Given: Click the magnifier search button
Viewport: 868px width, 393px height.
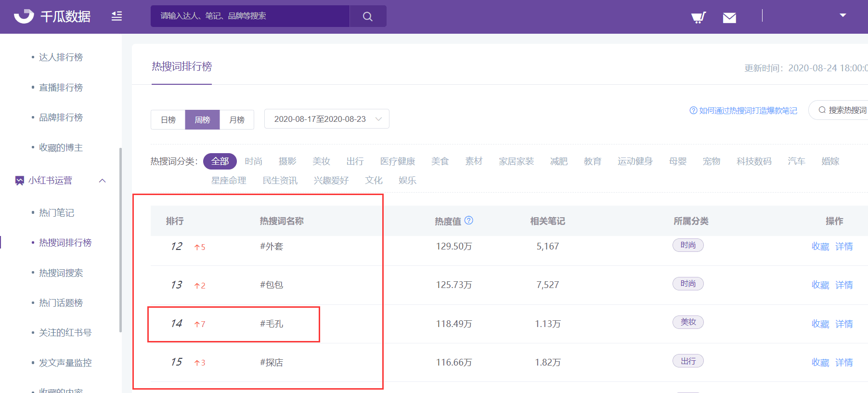Looking at the screenshot, I should [x=367, y=16].
